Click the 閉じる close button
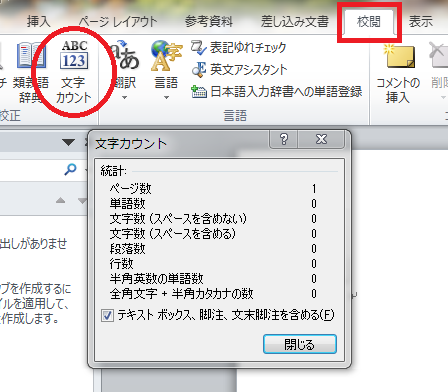 [300, 344]
